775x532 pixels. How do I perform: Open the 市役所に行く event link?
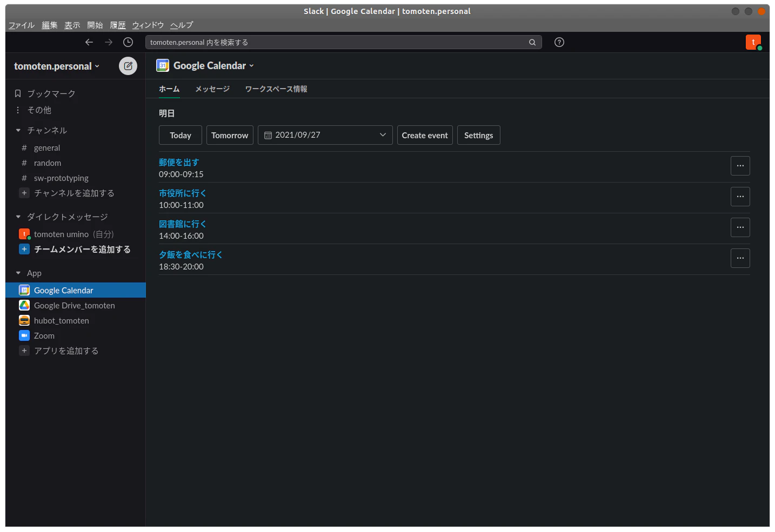183,193
